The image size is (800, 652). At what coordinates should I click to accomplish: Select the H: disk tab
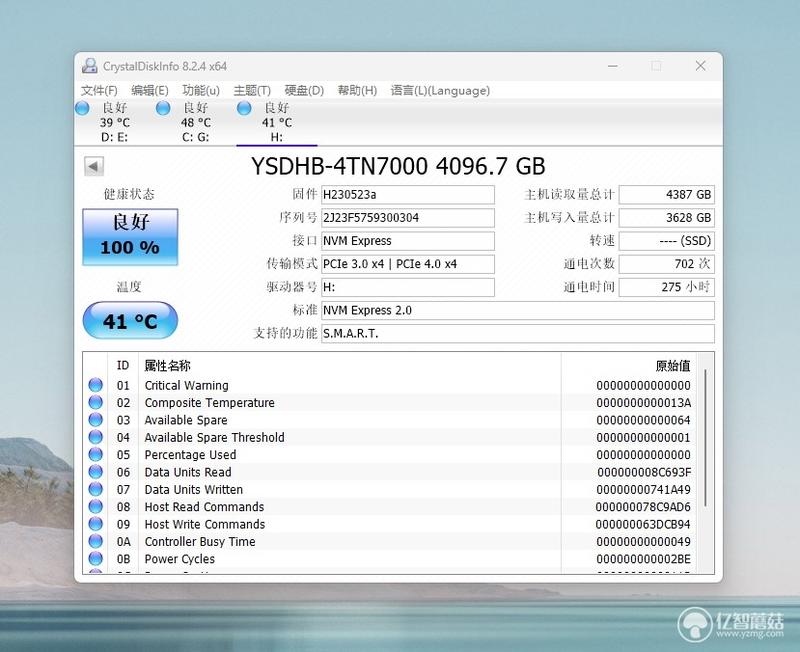277,122
